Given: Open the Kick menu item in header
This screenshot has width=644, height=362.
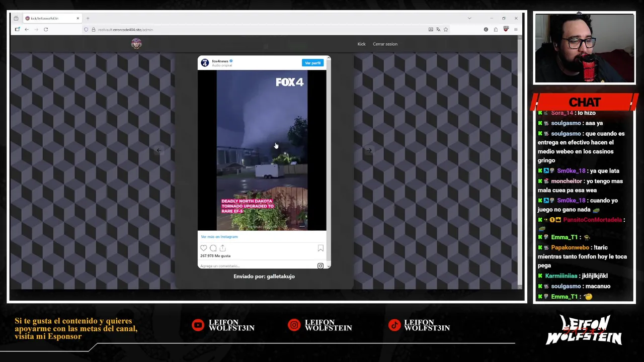Looking at the screenshot, I should coord(361,44).
